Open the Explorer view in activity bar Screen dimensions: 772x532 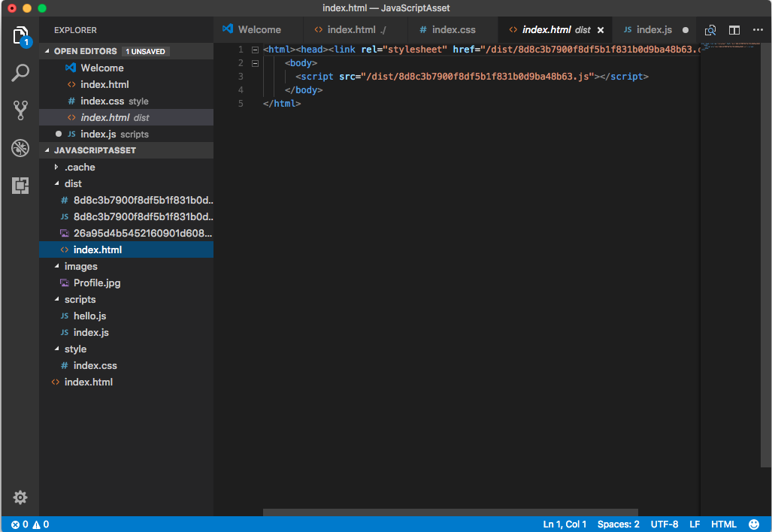20,36
